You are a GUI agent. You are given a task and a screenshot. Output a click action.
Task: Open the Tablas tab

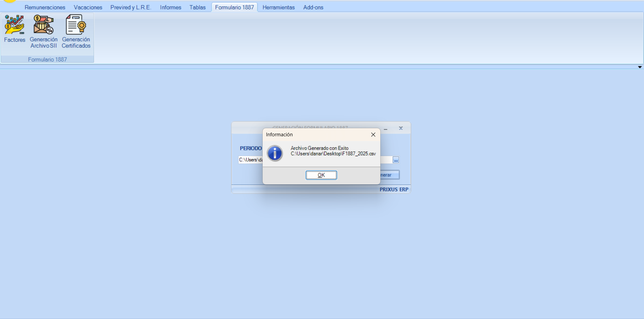point(197,7)
